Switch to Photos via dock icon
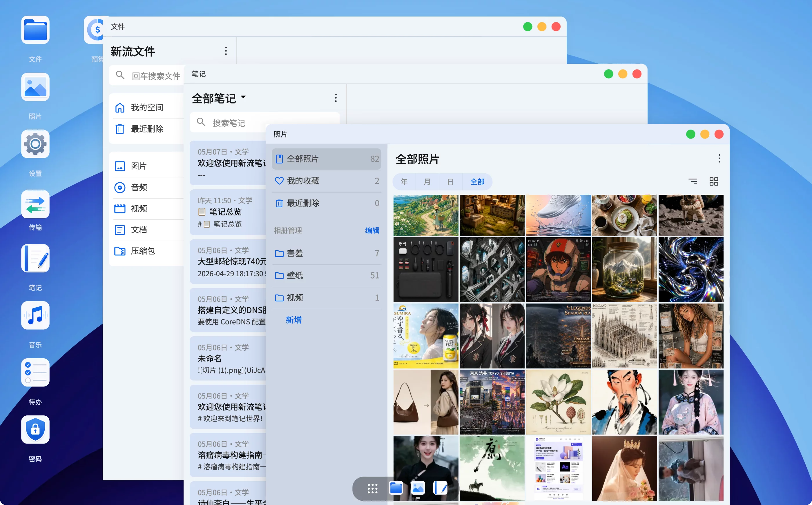The width and height of the screenshot is (812, 505). [x=418, y=488]
